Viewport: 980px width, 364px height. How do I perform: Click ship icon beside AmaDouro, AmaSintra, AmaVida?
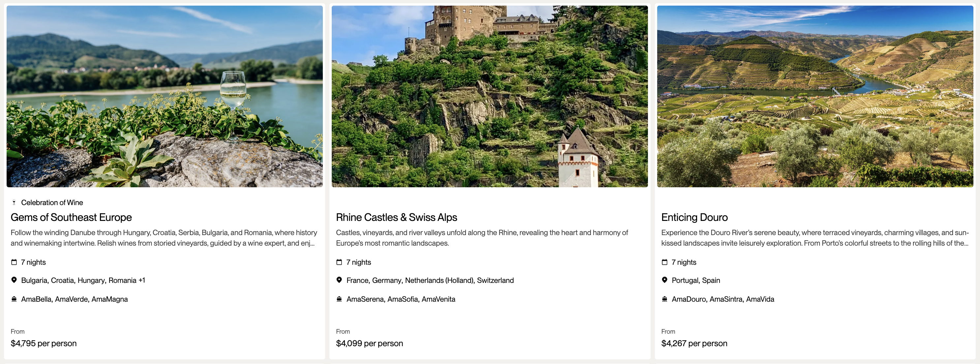[664, 299]
